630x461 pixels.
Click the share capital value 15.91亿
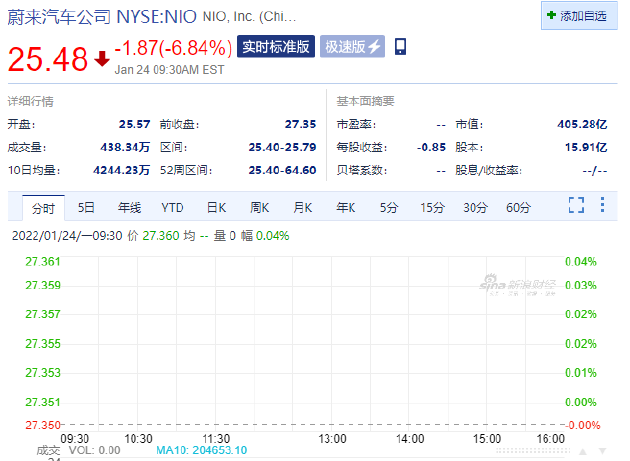(586, 147)
